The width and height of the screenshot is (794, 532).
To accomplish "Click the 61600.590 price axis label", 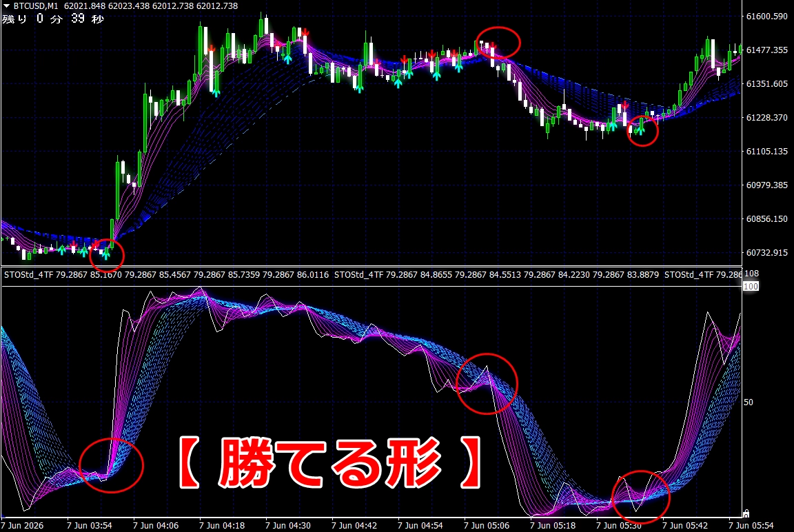I will point(766,17).
